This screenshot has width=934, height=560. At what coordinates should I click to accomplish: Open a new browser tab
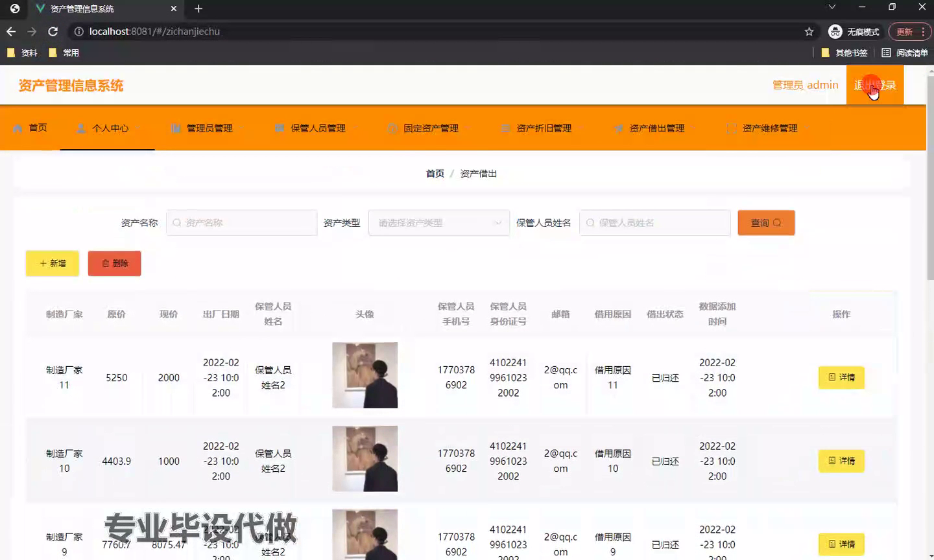point(198,8)
